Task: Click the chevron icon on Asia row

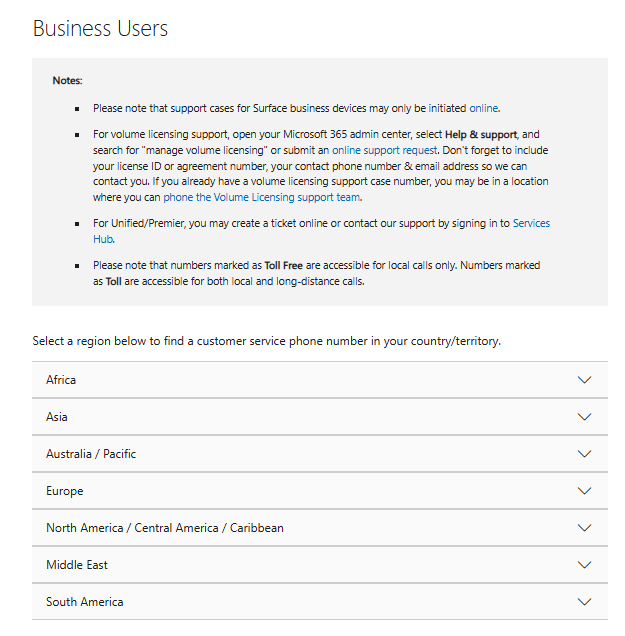Action: click(584, 417)
